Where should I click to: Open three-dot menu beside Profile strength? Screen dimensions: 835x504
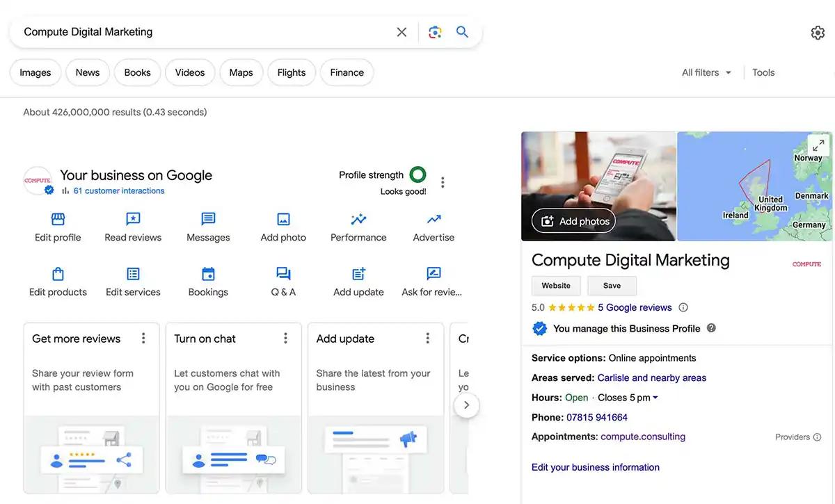coord(443,182)
